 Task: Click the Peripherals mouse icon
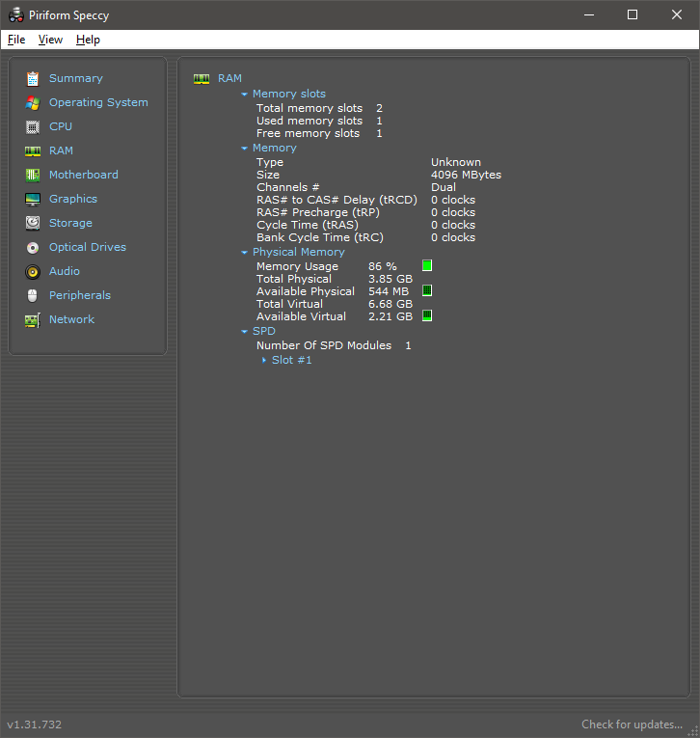pyautogui.click(x=33, y=295)
